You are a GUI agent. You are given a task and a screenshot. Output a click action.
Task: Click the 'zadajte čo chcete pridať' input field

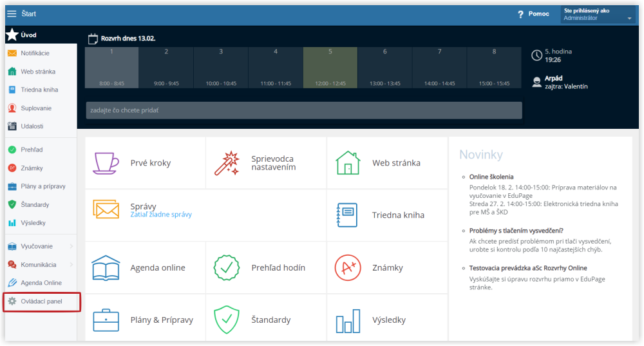click(304, 110)
